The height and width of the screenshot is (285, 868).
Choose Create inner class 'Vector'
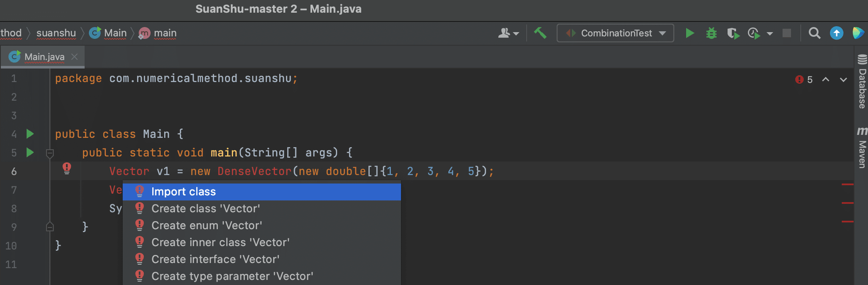pyautogui.click(x=262, y=242)
